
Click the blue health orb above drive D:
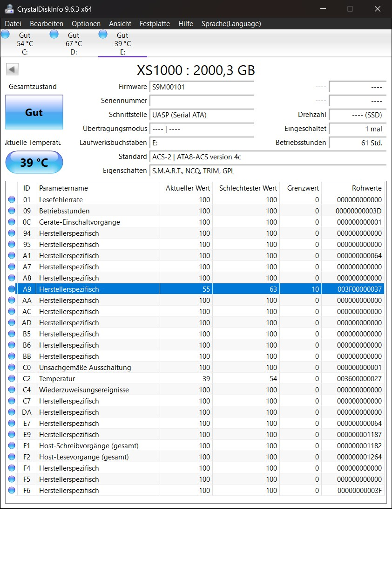(x=54, y=34)
